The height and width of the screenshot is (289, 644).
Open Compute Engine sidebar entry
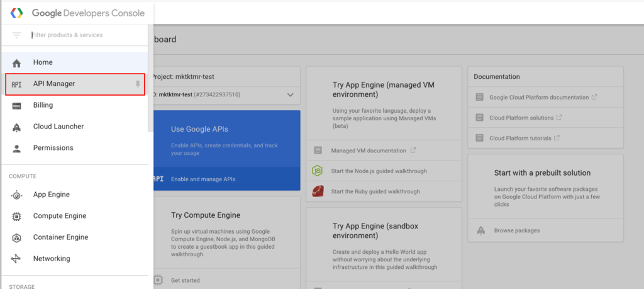(74, 216)
